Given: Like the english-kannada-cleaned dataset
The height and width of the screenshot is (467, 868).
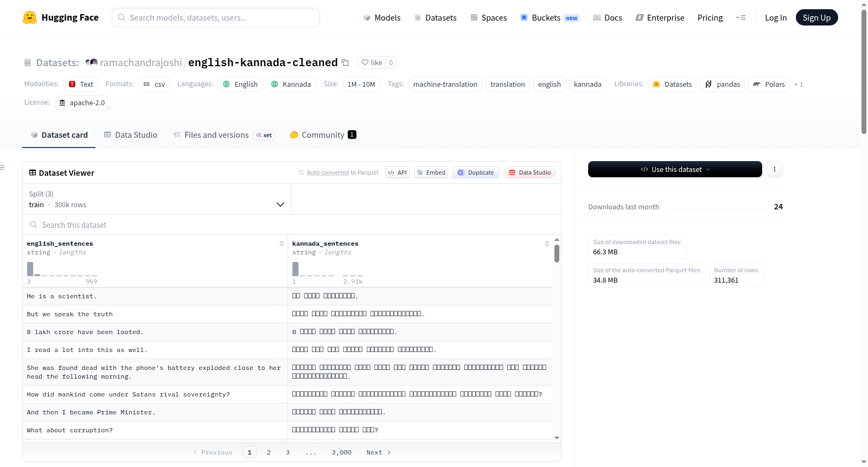Looking at the screenshot, I should pyautogui.click(x=372, y=62).
